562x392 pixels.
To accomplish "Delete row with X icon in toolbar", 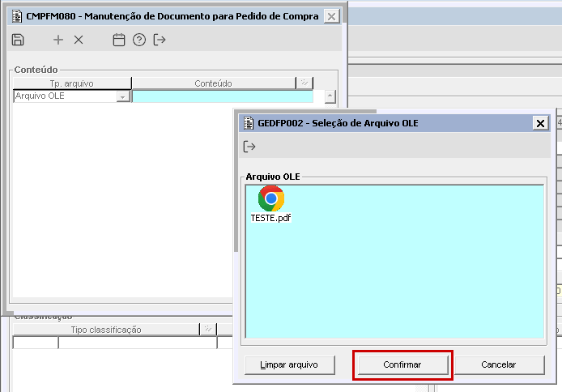I will (79, 40).
